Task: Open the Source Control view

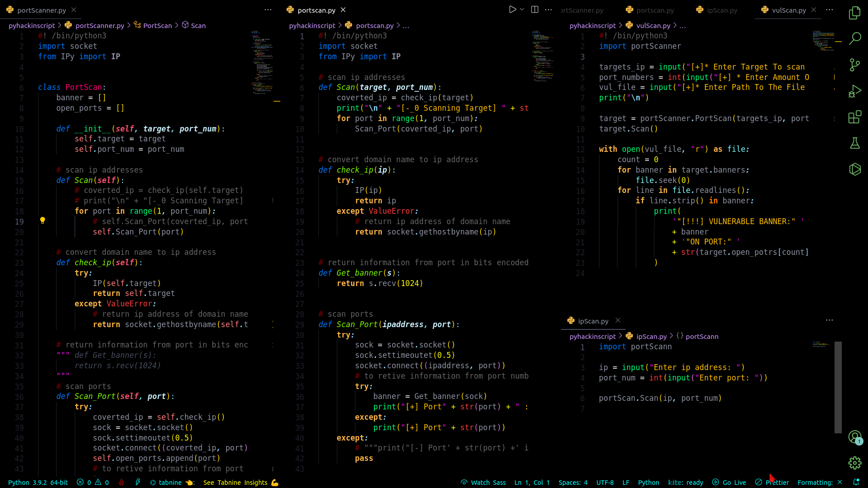Action: 856,65
